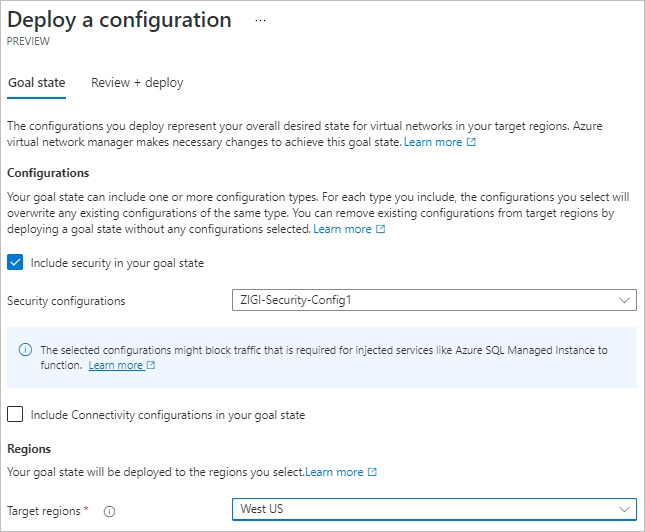This screenshot has width=645, height=532.
Task: Click the info icon in blue notice banner
Action: [26, 350]
